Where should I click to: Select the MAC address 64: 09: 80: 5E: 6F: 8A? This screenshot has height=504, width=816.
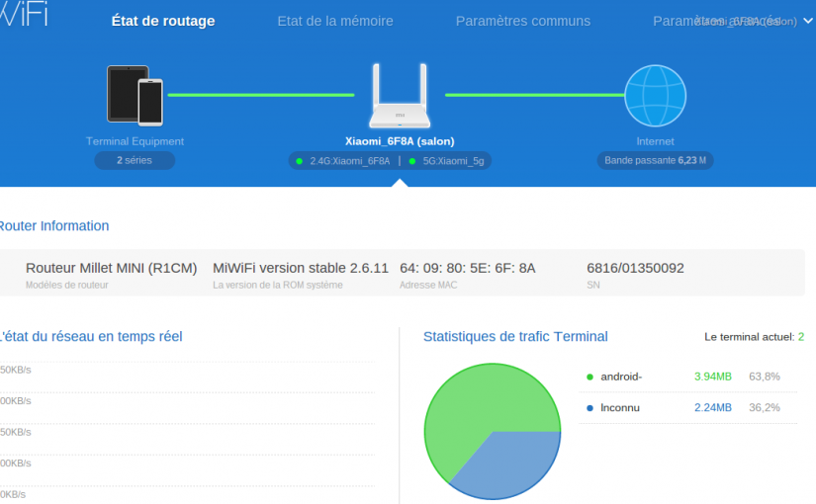pyautogui.click(x=467, y=268)
